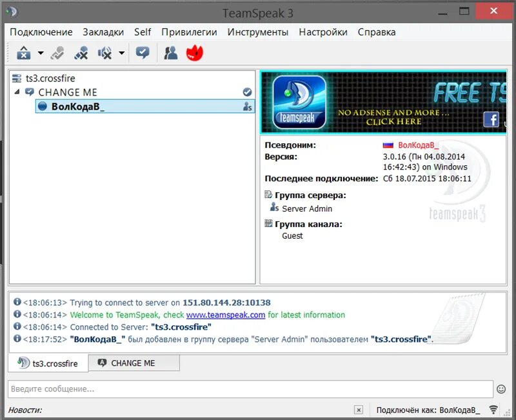Viewport: 516px width, 420px height.
Task: Click the Connect to server toolbar icon
Action: pyautogui.click(x=24, y=53)
